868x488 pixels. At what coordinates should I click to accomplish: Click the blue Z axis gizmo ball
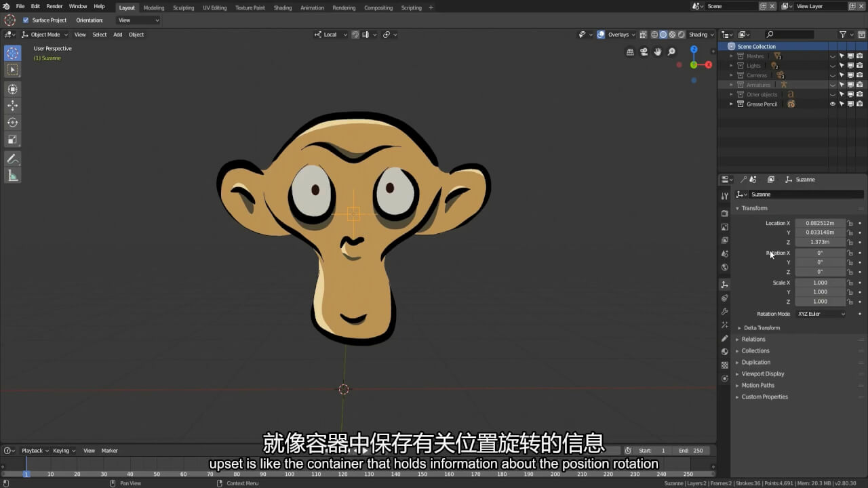click(694, 49)
